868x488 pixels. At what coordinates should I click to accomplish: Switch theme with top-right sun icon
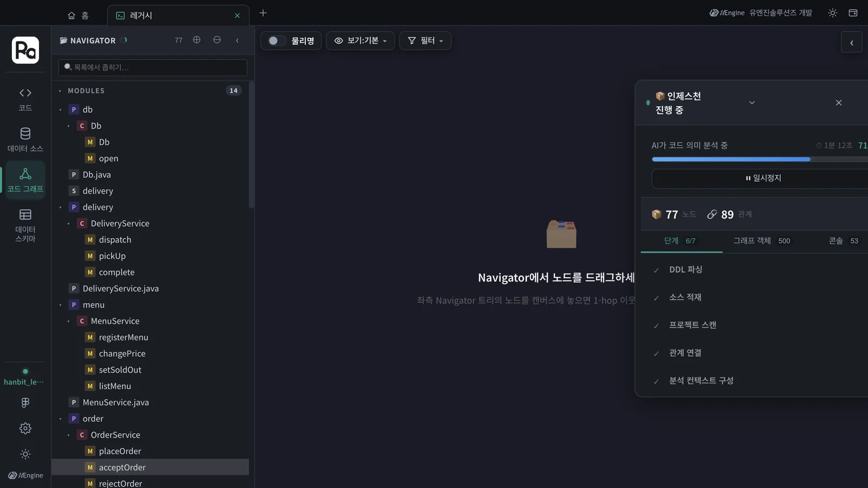pyautogui.click(x=832, y=13)
